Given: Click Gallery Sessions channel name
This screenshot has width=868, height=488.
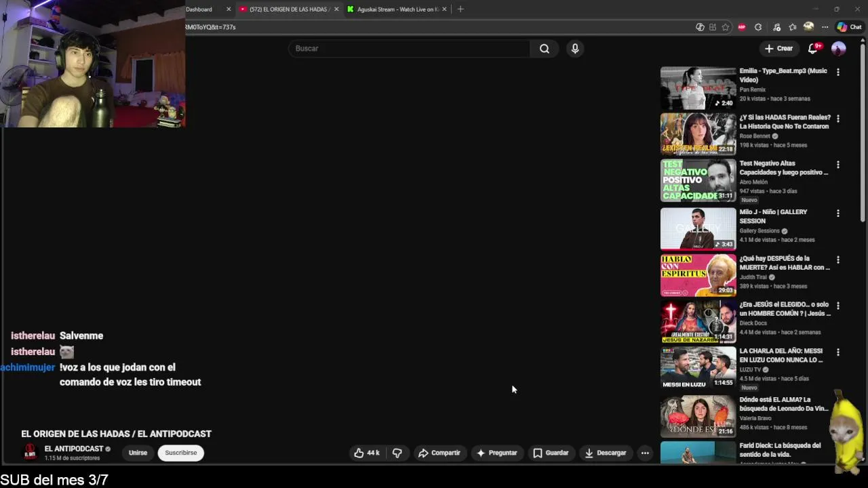Looking at the screenshot, I should (759, 231).
